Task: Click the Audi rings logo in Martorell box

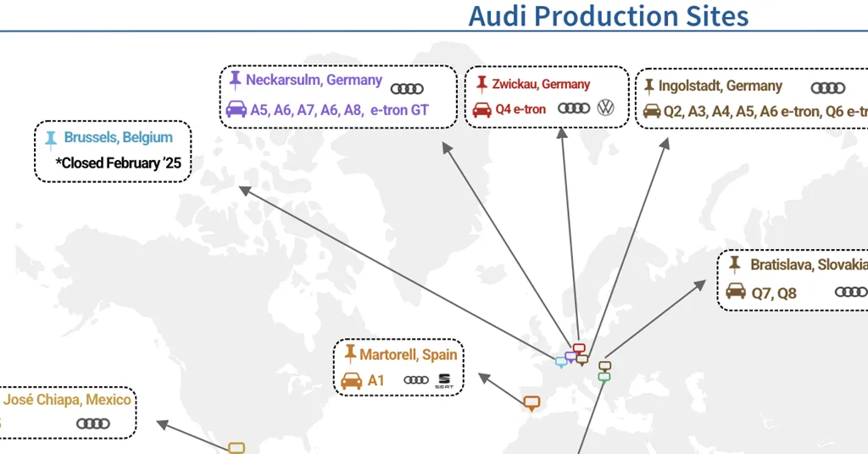Action: point(416,380)
